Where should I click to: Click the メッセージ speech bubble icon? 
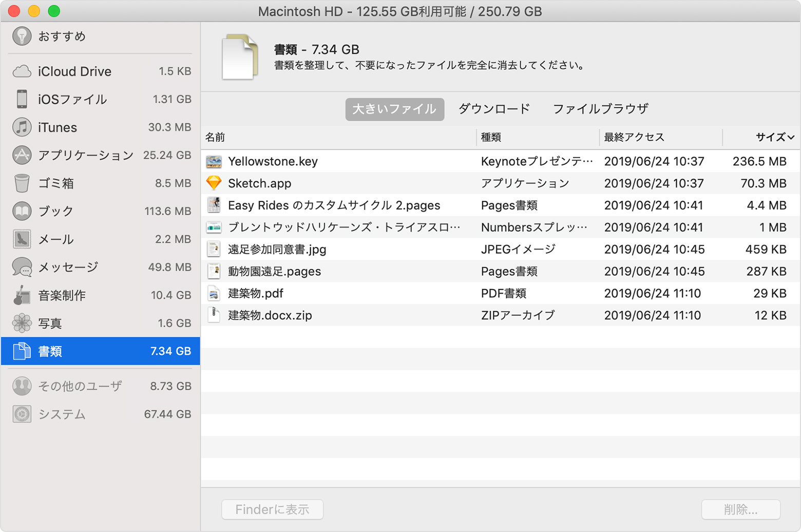(x=22, y=267)
